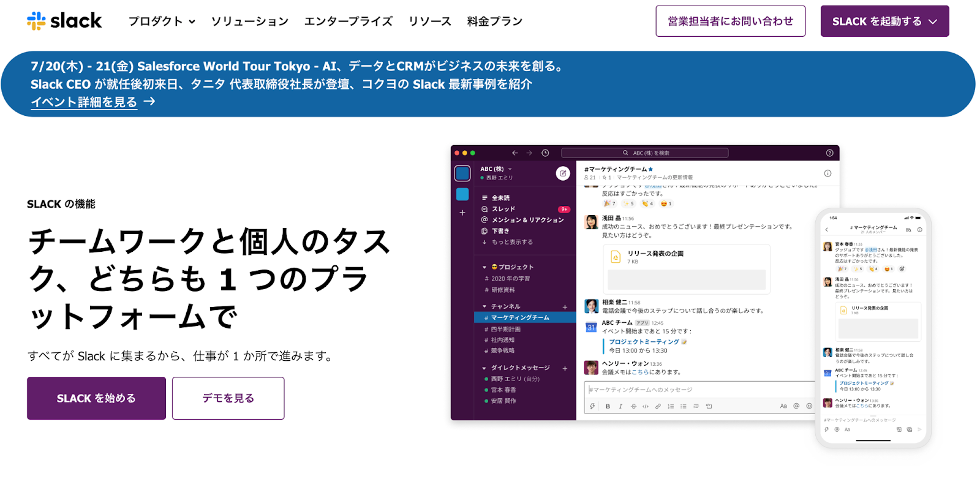Click the heart-eyes reaction with count 1

point(666,203)
